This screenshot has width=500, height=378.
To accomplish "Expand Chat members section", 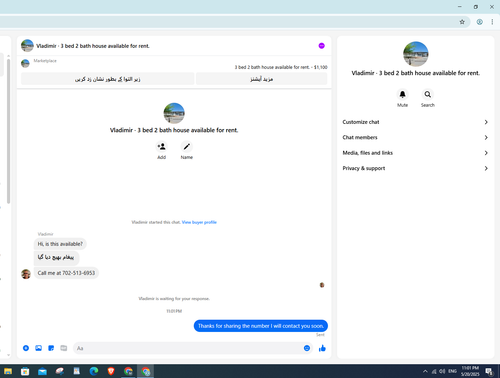I will [415, 137].
